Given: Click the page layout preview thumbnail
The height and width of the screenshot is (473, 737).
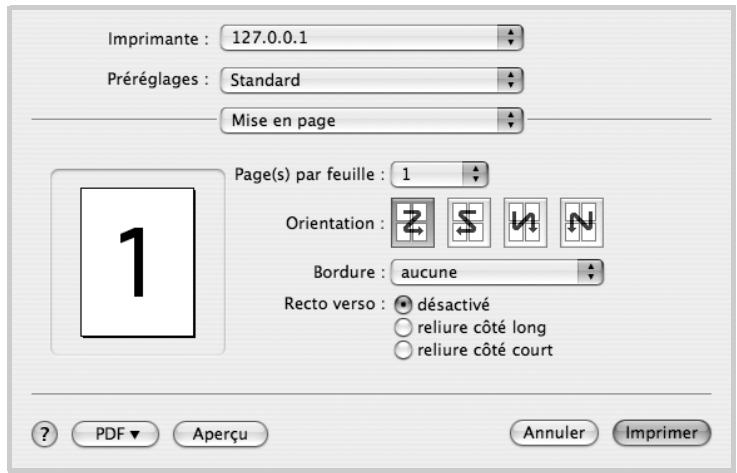Looking at the screenshot, I should click(x=138, y=262).
